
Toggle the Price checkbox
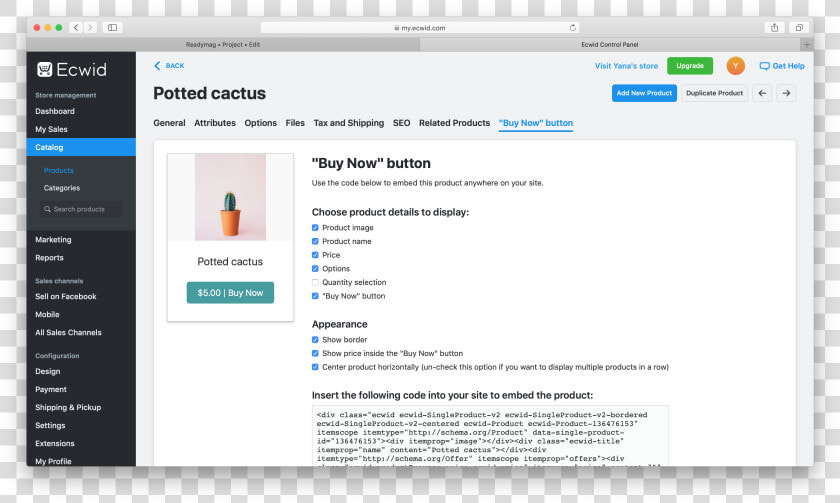pos(315,255)
